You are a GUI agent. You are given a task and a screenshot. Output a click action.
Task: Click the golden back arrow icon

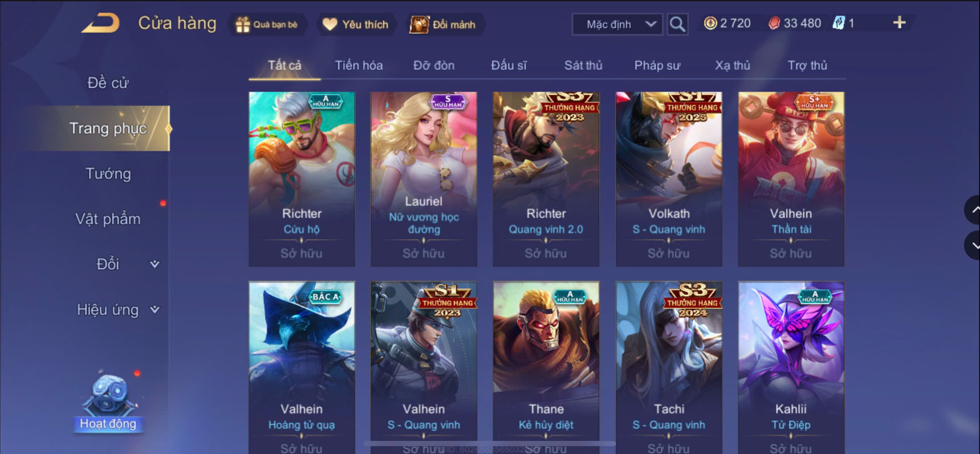pyautogui.click(x=101, y=23)
